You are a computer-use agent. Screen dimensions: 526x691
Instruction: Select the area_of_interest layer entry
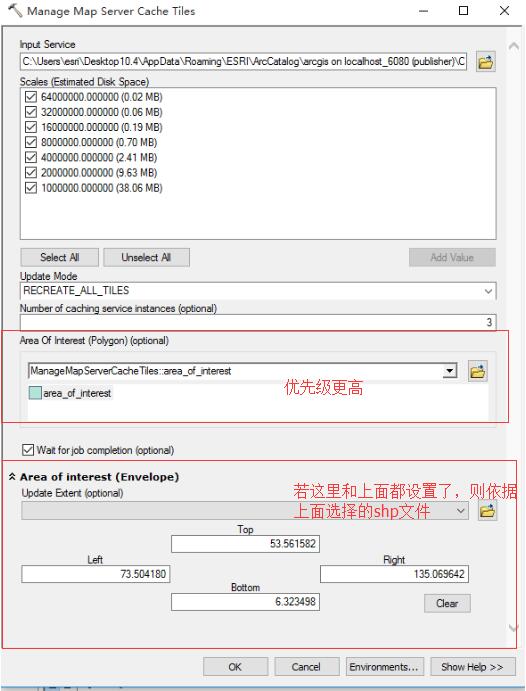pyautogui.click(x=70, y=393)
